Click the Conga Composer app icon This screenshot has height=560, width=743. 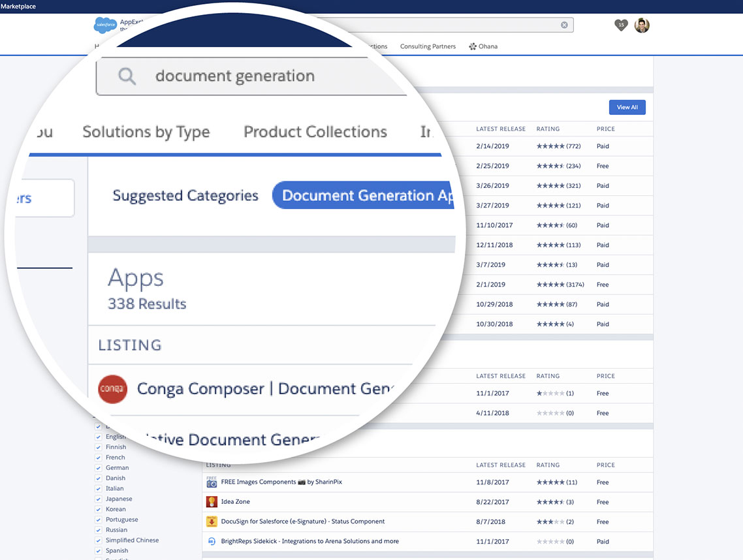coord(112,389)
